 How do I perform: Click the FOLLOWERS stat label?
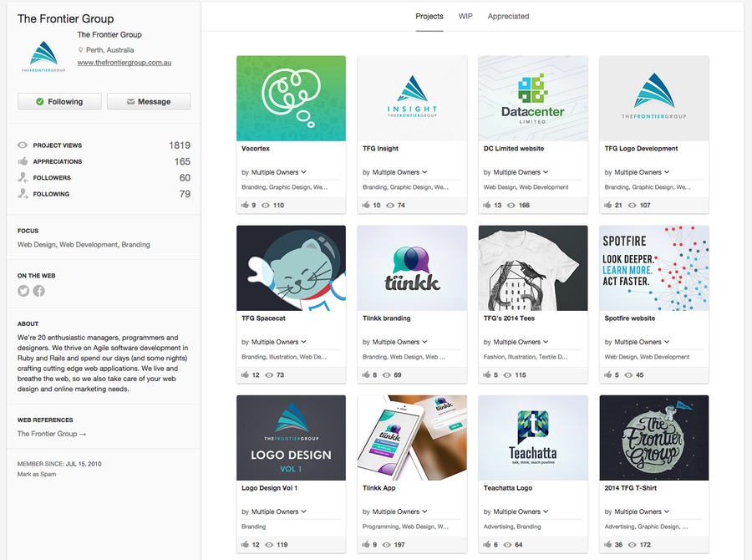(x=52, y=178)
